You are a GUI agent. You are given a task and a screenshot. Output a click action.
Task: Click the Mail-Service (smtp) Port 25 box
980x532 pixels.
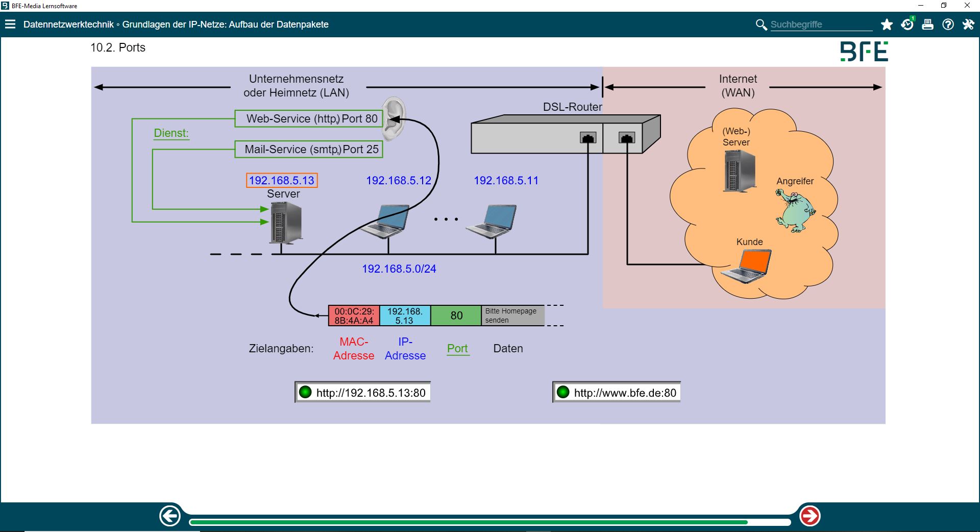309,149
